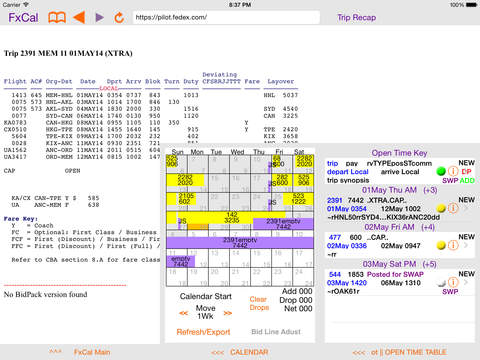Tap Clear Drops

259,303
